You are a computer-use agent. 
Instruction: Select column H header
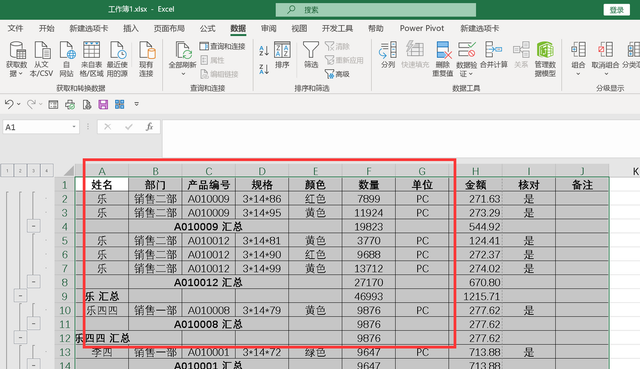pos(476,171)
